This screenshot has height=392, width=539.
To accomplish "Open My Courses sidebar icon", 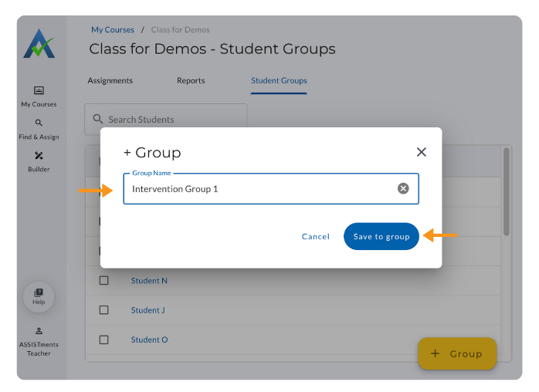I will point(39,91).
